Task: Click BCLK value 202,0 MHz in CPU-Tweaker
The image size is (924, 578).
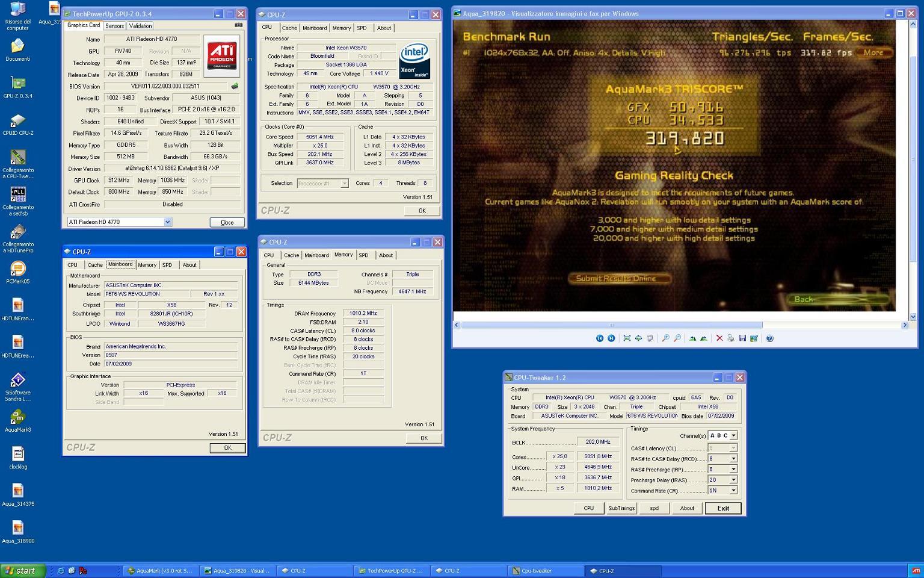Action: pyautogui.click(x=597, y=442)
